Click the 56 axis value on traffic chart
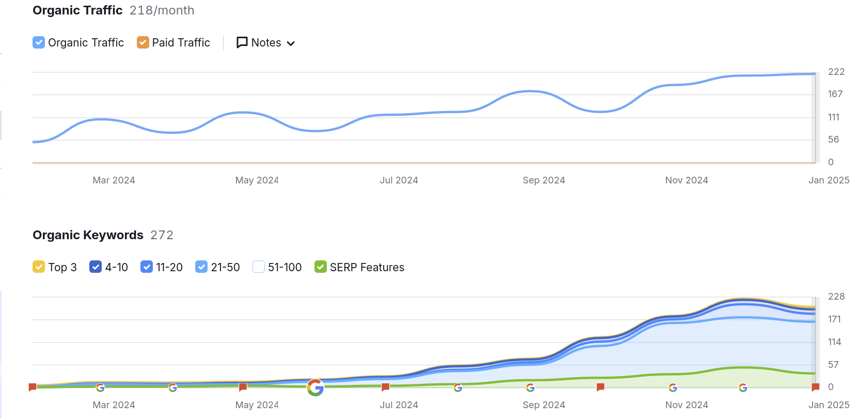This screenshot has width=868, height=419. 833,139
